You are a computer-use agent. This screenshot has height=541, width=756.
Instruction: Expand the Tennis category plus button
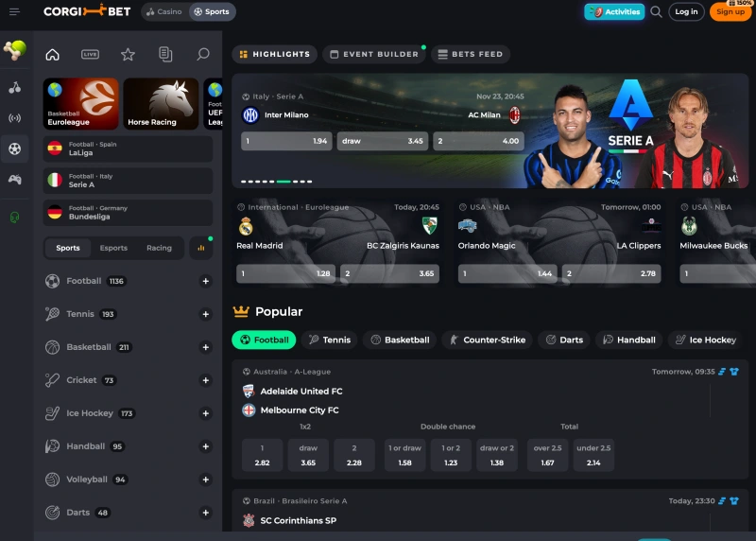click(x=205, y=314)
